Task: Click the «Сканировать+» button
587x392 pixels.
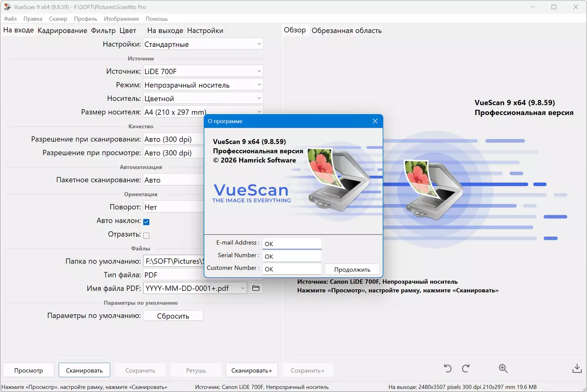Action: (x=252, y=370)
